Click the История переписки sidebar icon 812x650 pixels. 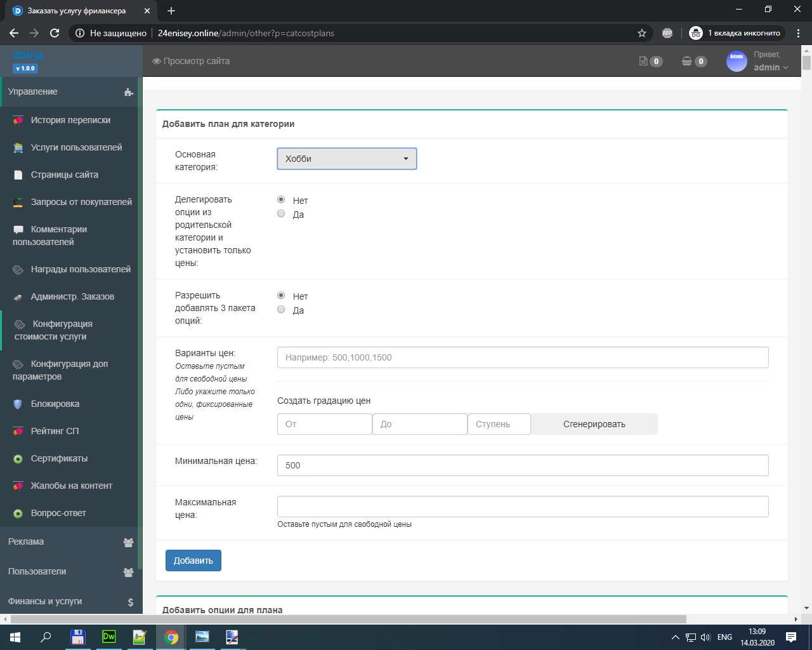pyautogui.click(x=18, y=120)
